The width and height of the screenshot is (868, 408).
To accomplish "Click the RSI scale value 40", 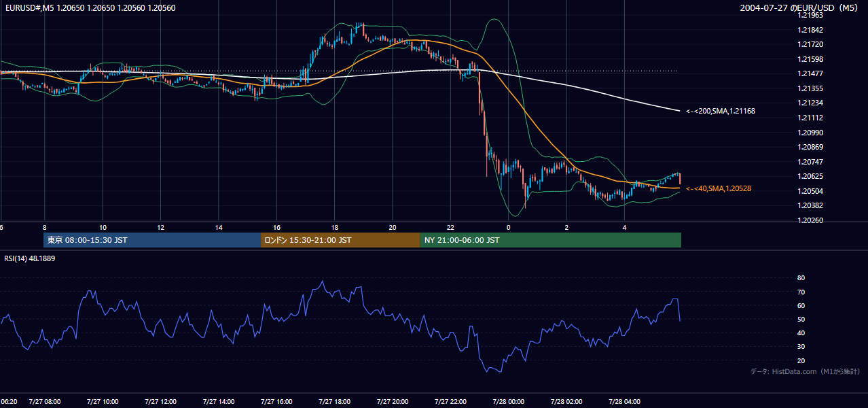I will pyautogui.click(x=801, y=333).
